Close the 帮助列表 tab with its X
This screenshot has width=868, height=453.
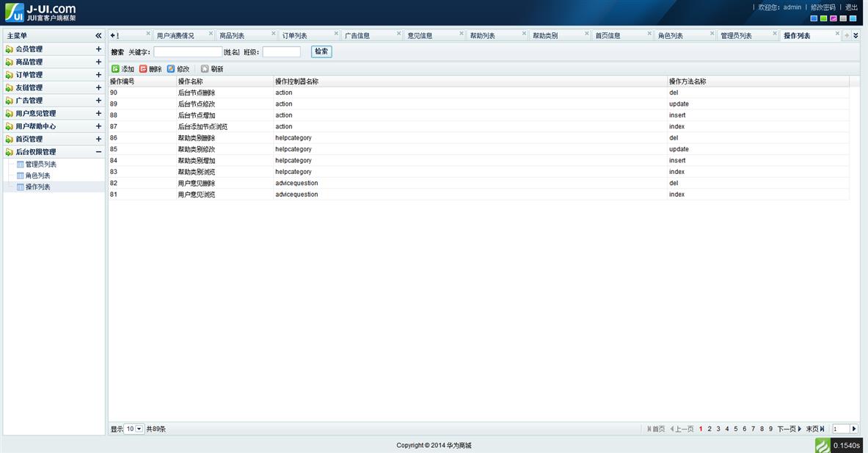click(524, 33)
